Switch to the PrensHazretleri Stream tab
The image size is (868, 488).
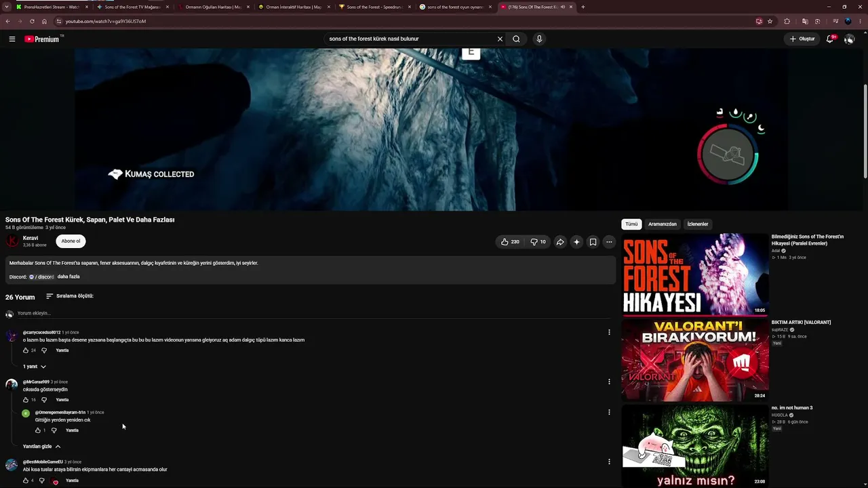[x=52, y=7]
